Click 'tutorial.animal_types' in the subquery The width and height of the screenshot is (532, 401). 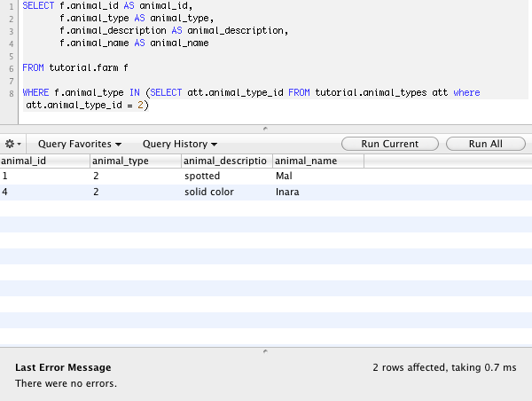point(371,92)
